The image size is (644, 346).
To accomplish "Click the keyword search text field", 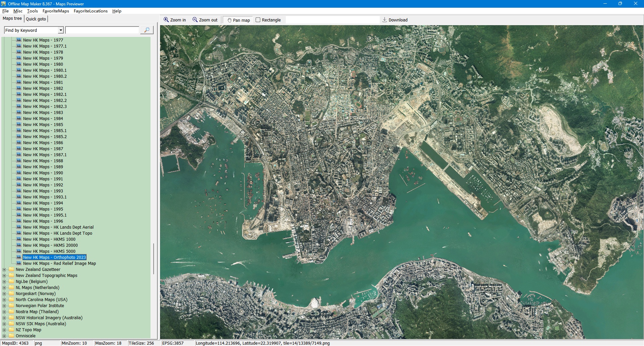I will click(x=102, y=30).
